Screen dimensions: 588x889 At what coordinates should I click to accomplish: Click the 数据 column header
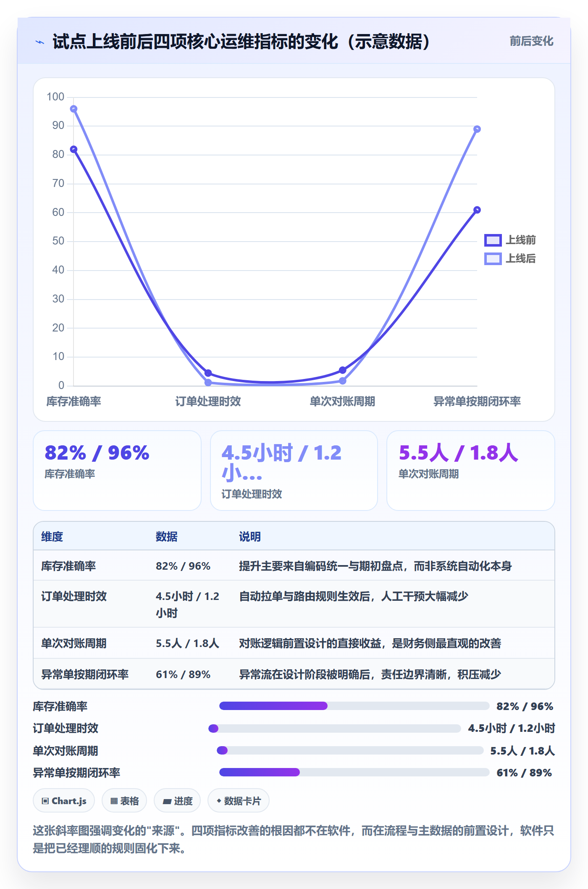point(167,537)
